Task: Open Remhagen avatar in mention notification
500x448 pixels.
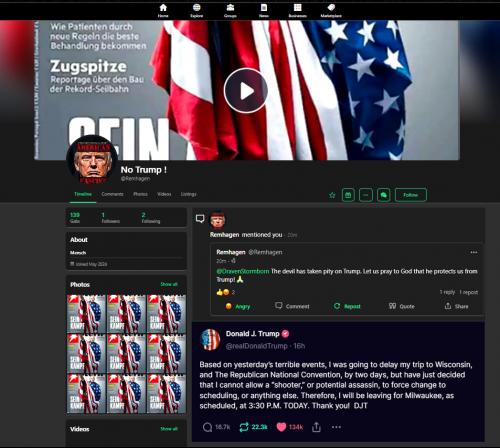Action: coord(217,220)
